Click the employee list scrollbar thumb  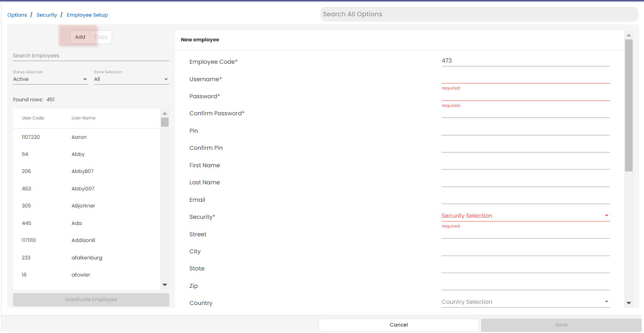point(165,122)
